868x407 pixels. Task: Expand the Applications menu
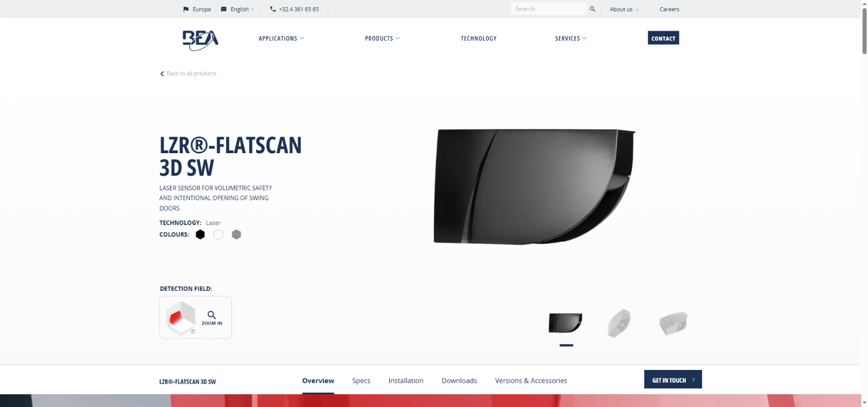point(281,38)
